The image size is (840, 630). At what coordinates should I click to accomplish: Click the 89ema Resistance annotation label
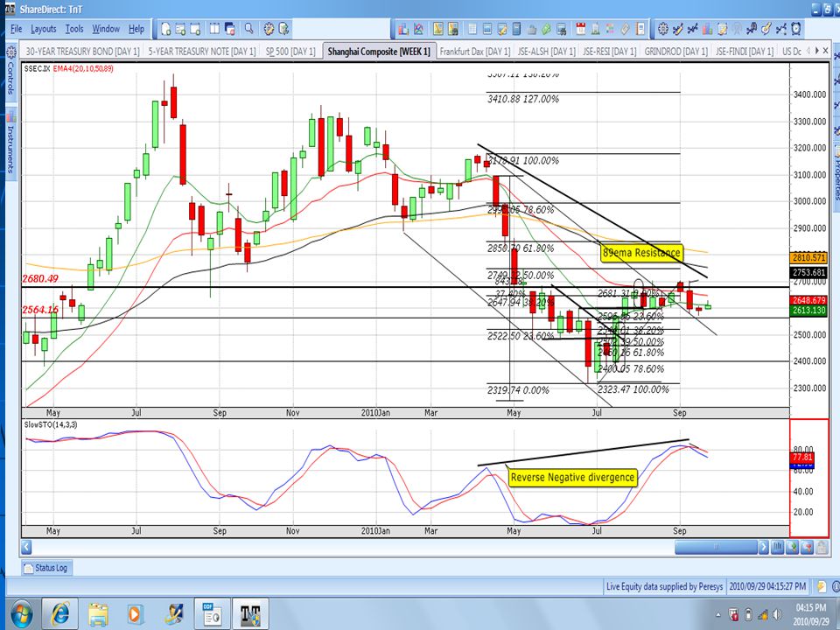[x=641, y=252]
